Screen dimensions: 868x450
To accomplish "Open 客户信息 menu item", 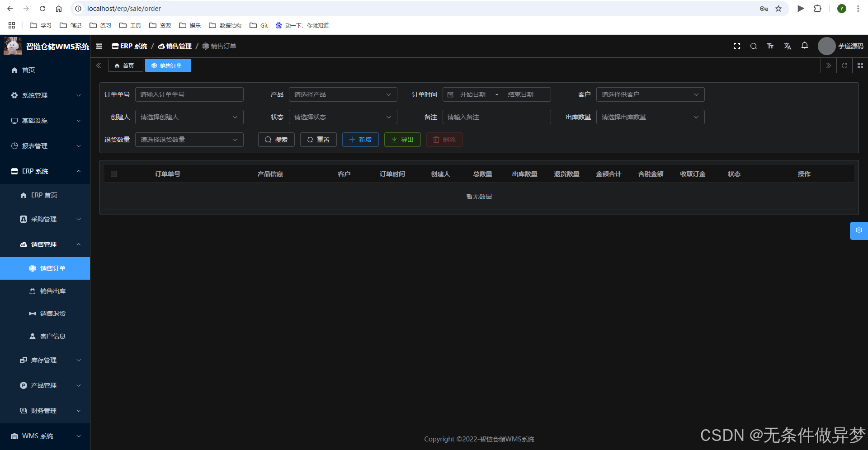I will tap(45, 336).
